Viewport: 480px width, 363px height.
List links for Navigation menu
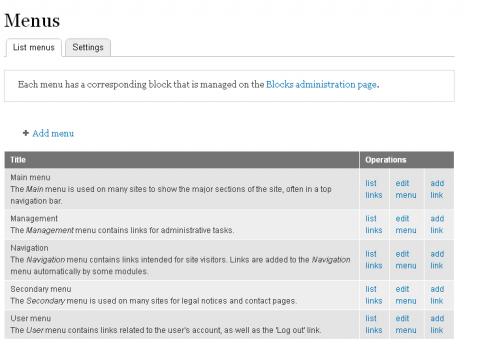pos(374,260)
